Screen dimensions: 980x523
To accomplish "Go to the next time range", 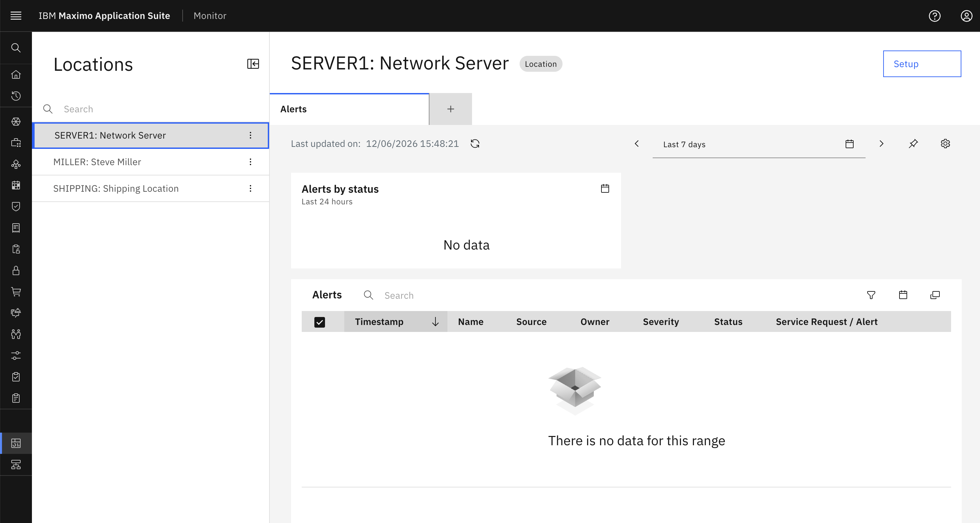I will coord(882,144).
